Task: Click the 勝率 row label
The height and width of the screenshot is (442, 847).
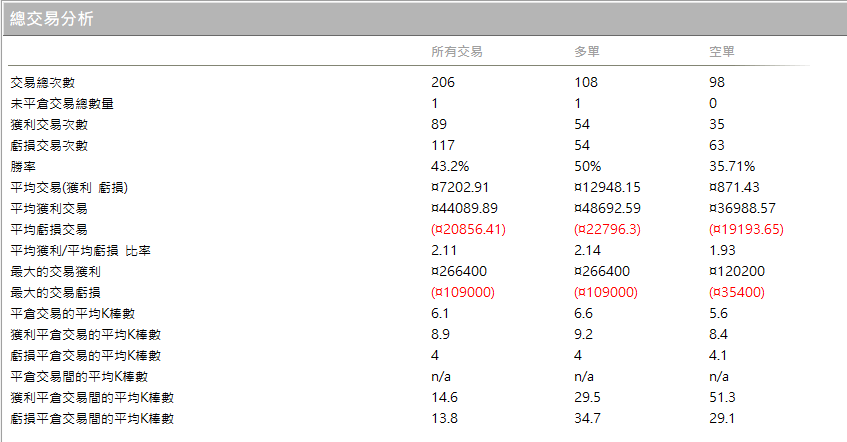Action: [x=23, y=166]
